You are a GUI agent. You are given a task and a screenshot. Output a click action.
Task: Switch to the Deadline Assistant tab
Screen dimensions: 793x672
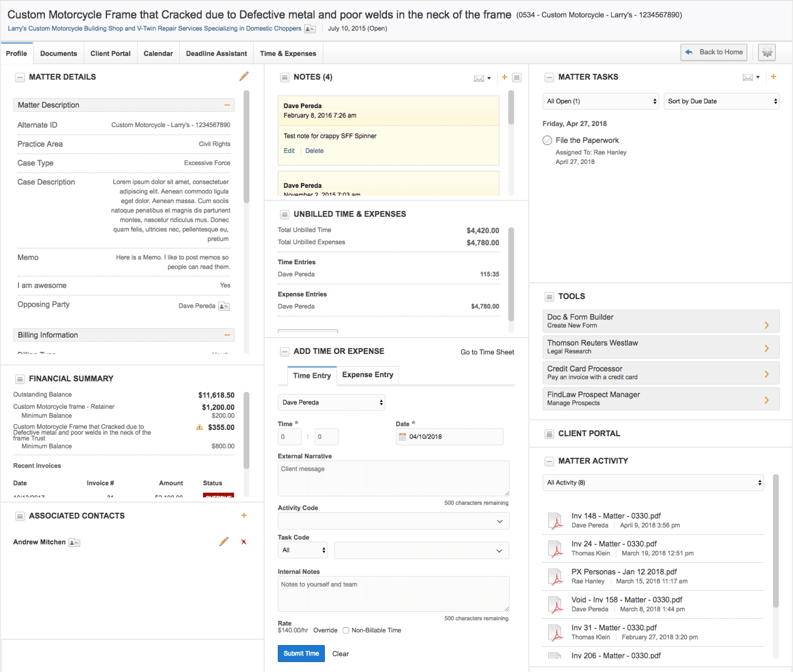tap(216, 53)
